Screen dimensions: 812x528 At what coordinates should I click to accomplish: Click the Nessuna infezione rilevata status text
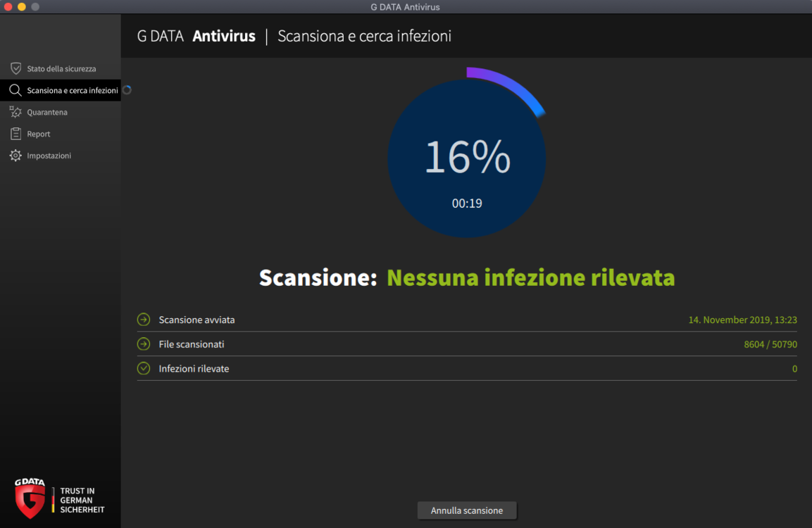click(531, 277)
